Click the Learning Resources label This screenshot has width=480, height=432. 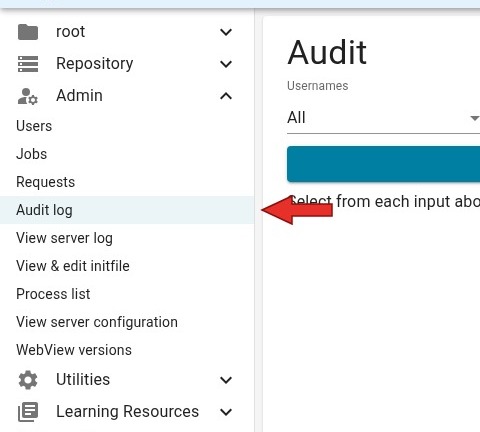point(127,412)
